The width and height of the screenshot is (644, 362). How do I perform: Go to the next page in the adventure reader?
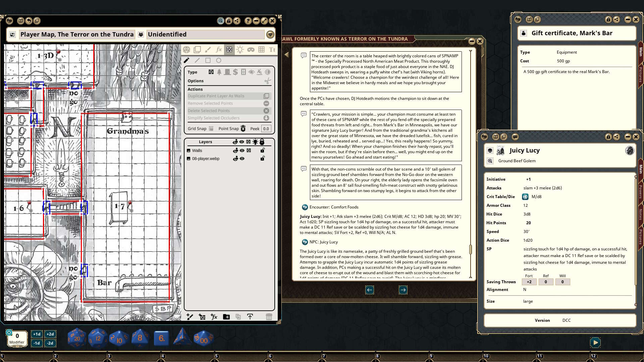(403, 290)
